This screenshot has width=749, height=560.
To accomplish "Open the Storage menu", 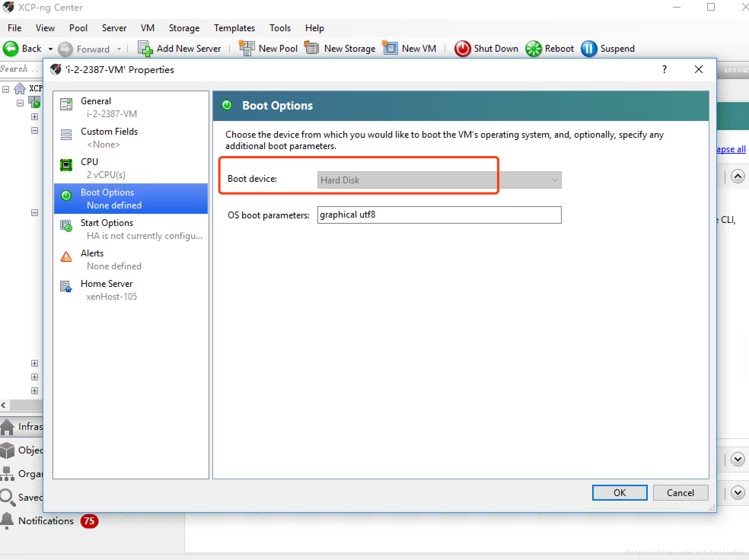I will [x=184, y=28].
